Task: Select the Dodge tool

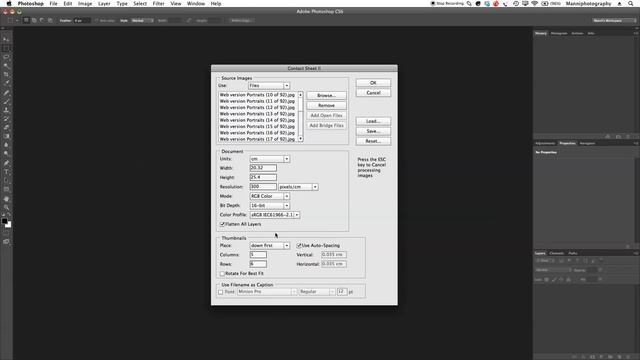Action: [x=6, y=153]
